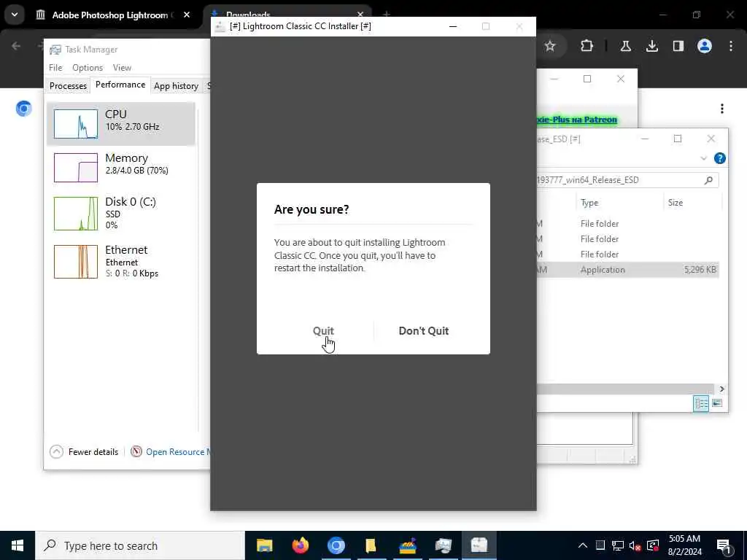Open the View menu in Task Manager
The height and width of the screenshot is (560, 747).
pyautogui.click(x=122, y=68)
